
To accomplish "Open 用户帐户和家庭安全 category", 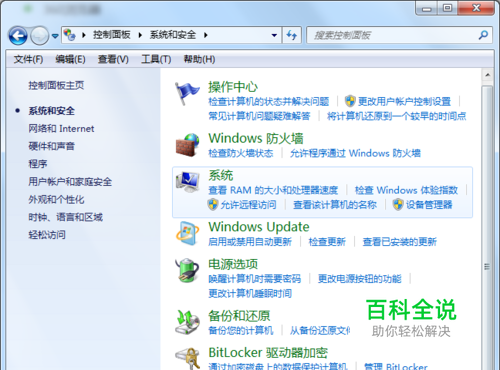I will [x=70, y=182].
